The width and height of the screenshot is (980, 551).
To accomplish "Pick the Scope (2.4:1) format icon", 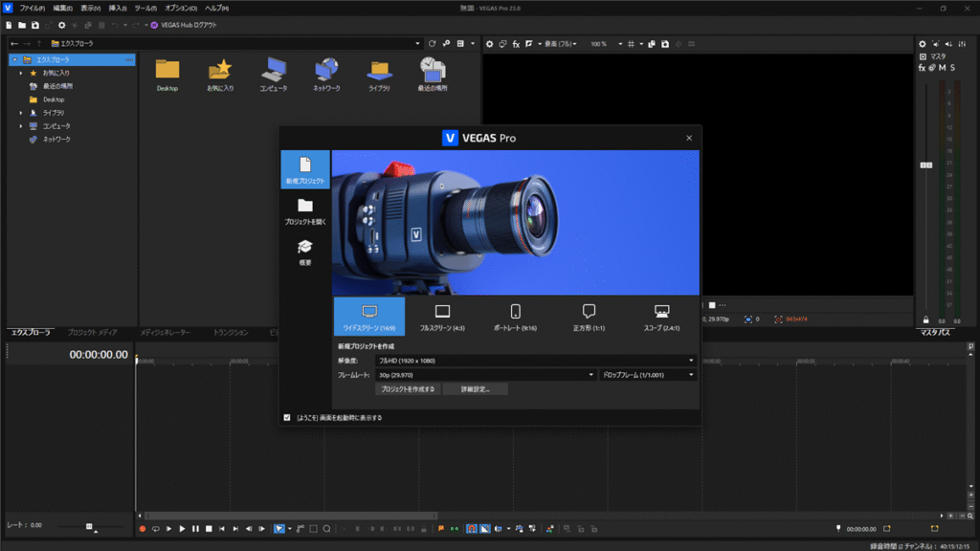I will (x=661, y=312).
